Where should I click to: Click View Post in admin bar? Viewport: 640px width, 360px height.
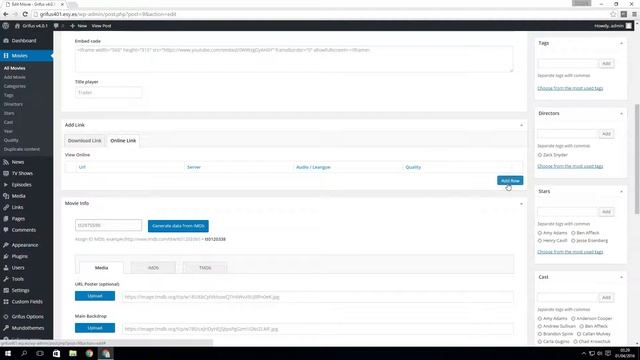(x=101, y=26)
